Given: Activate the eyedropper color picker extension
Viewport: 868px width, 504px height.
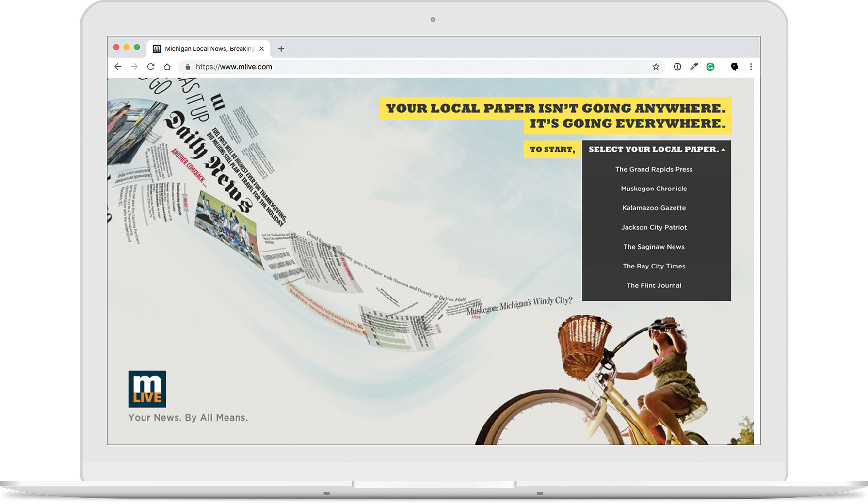Looking at the screenshot, I should [694, 67].
